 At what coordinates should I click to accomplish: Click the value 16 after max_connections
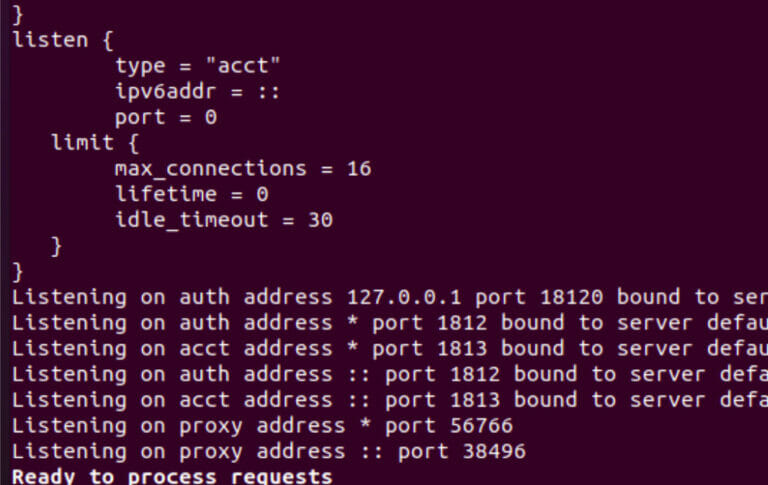[359, 168]
